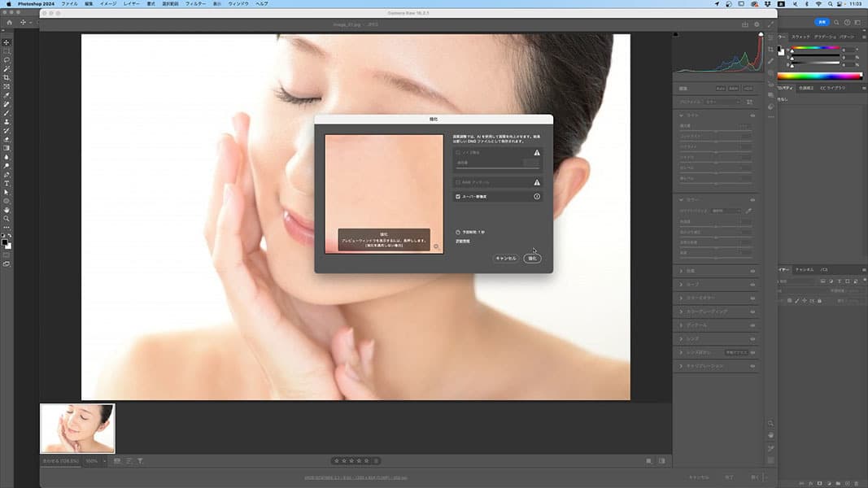Toggle the Super Resolution checkbox
The image size is (868, 488).
coord(458,197)
